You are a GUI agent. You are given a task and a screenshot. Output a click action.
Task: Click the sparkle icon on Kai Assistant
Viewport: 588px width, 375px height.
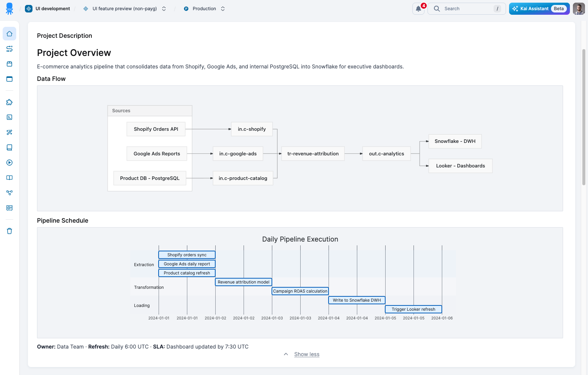[x=515, y=9]
